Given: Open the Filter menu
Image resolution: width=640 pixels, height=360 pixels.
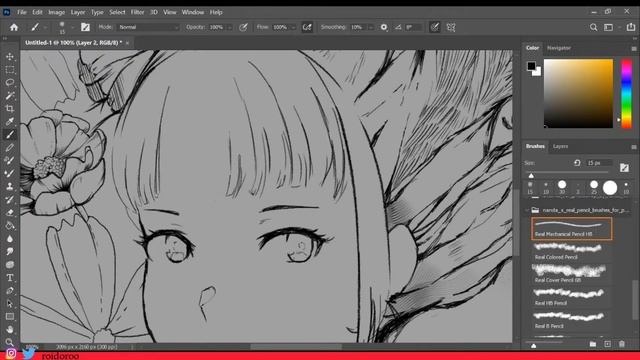Looking at the screenshot, I should point(137,12).
